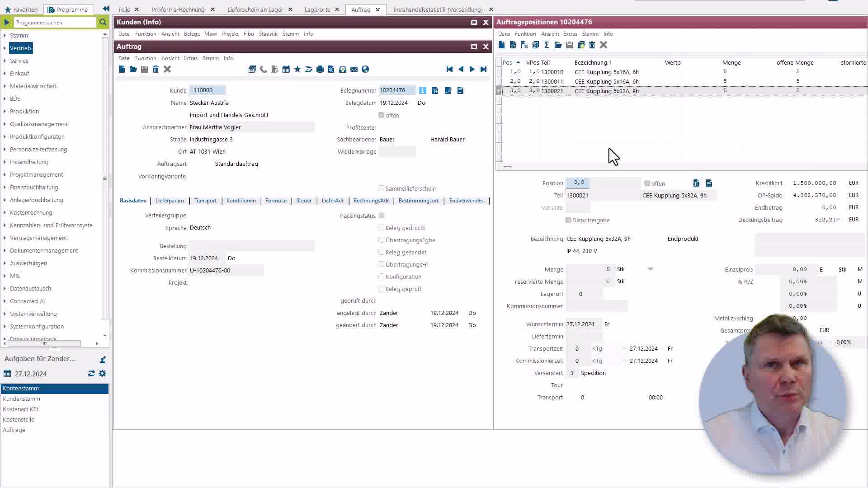Enable the Sammellieferschein checkbox
This screenshot has width=868, height=488.
coord(382,188)
